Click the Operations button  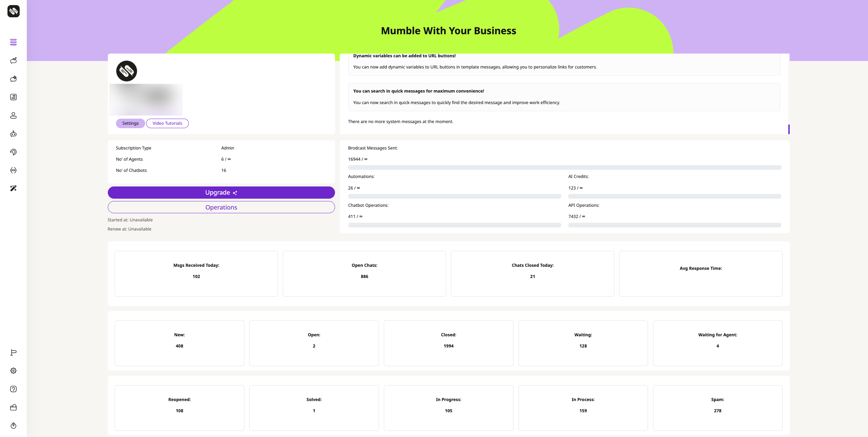(x=221, y=207)
